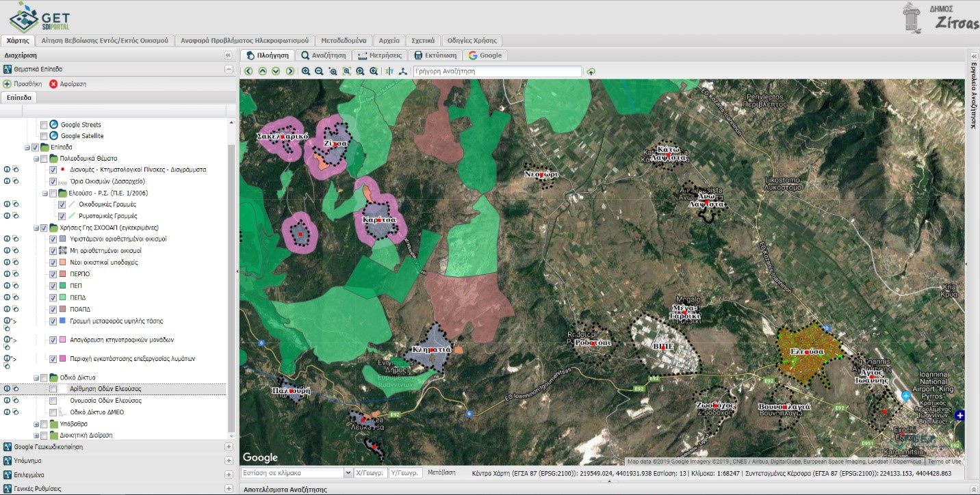Click the Google logo on the map
The height and width of the screenshot is (495, 980).
coord(260,457)
